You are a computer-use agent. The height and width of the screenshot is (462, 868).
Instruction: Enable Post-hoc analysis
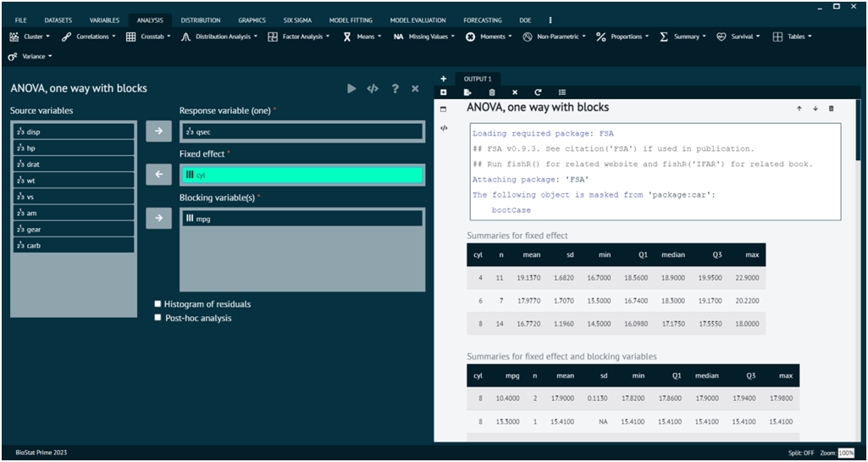tap(158, 318)
